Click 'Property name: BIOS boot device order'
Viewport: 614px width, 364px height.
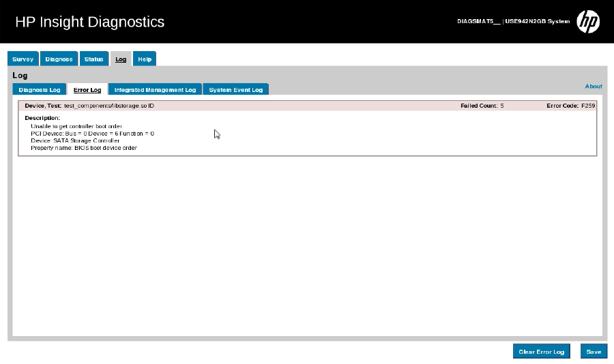pos(84,148)
